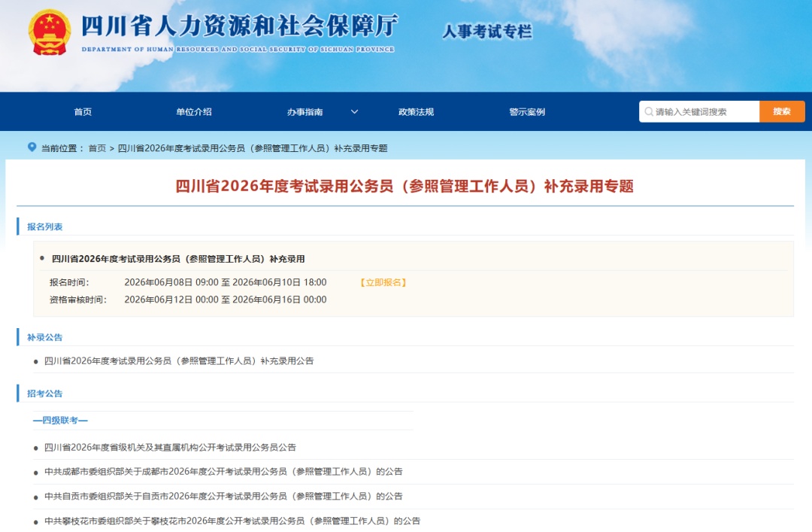Open 省级机关及其直属机构 recruitment announcement
The width and height of the screenshot is (812, 532).
pos(170,447)
